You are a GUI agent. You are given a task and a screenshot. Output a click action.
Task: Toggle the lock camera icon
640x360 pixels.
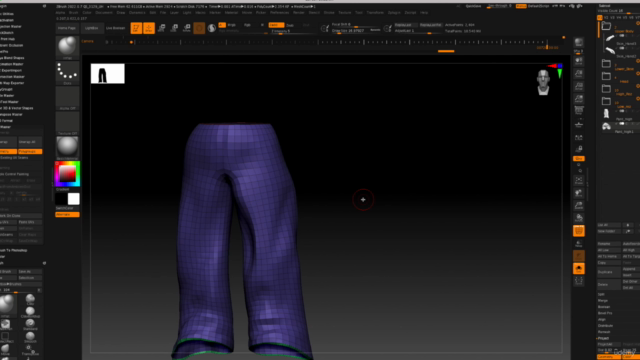[579, 149]
